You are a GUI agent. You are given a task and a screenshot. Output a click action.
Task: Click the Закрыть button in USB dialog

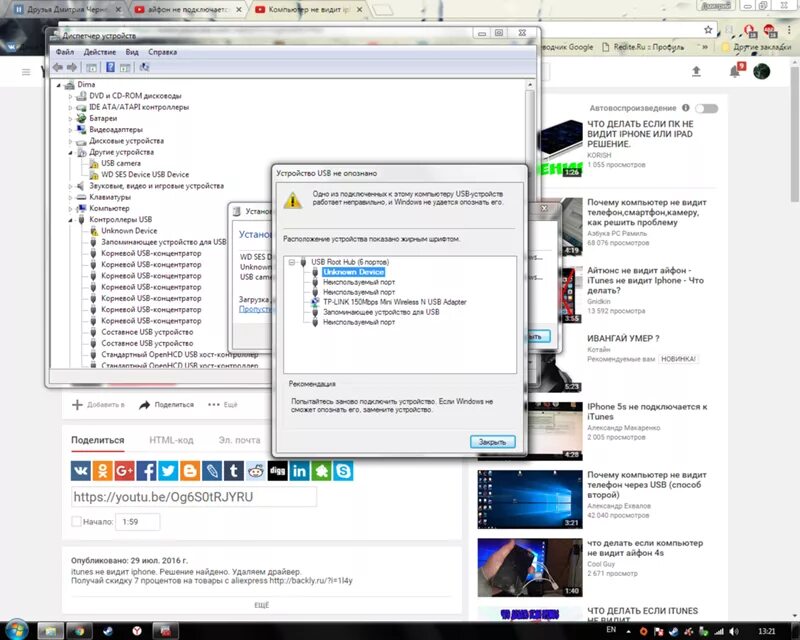(492, 442)
